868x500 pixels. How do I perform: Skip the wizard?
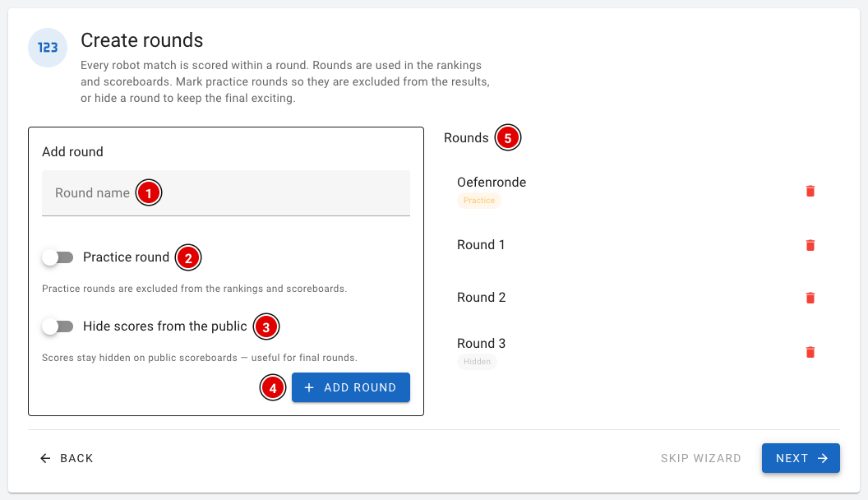pyautogui.click(x=701, y=459)
